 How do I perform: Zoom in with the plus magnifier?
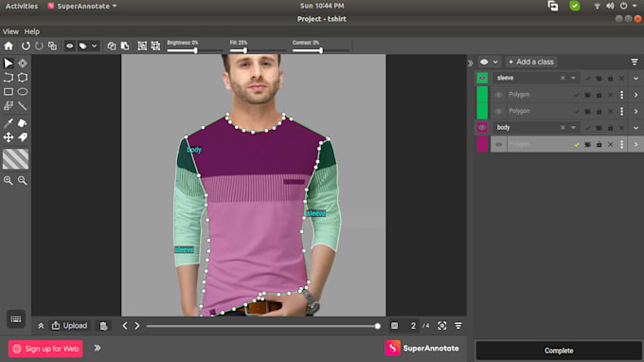[x=9, y=180]
